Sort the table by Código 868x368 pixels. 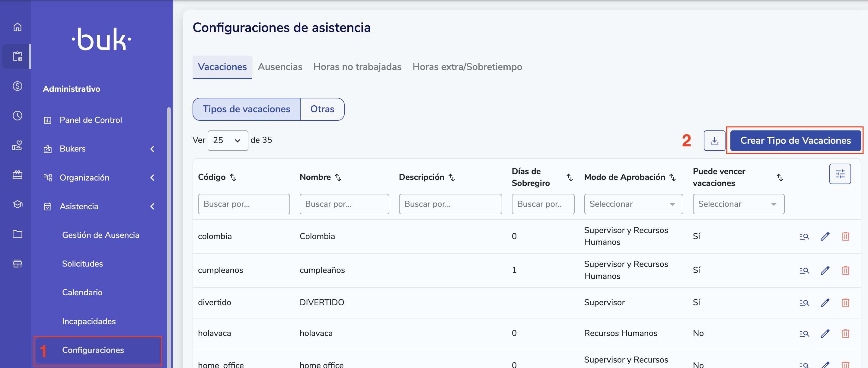pos(233,177)
